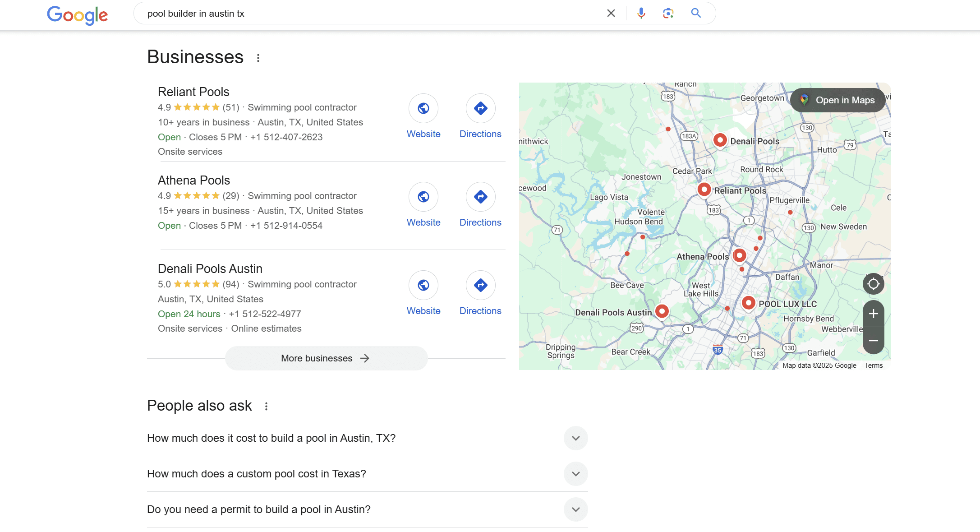Screen dimensions: 980x532
Task: Click Athena Pools Directions text link
Action: click(480, 222)
